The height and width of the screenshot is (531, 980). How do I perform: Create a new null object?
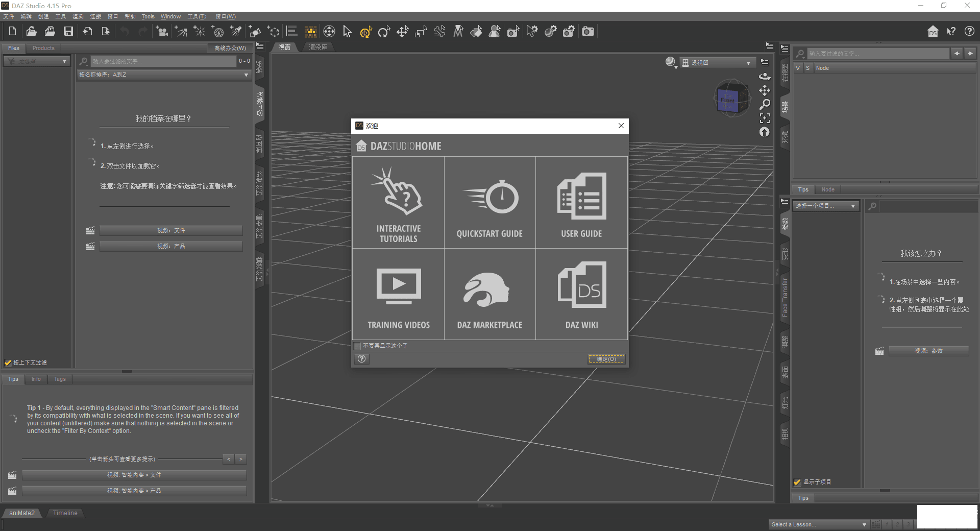273,32
